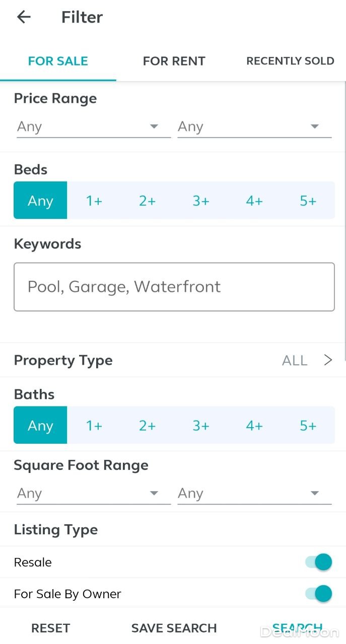Open Property Type chevron arrow
346x644 pixels.
pyautogui.click(x=328, y=360)
